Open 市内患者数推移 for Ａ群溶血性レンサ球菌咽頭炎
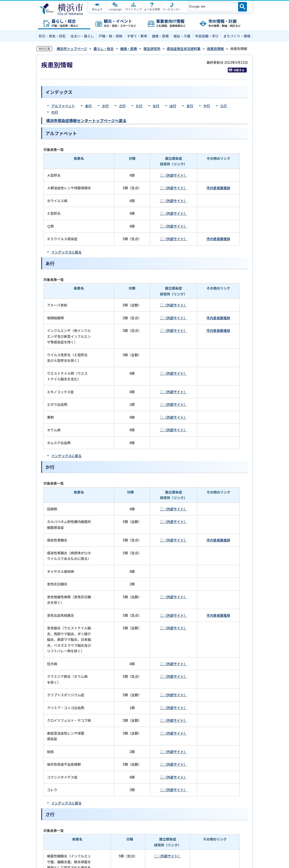The width and height of the screenshot is (289, 868). coord(218,188)
